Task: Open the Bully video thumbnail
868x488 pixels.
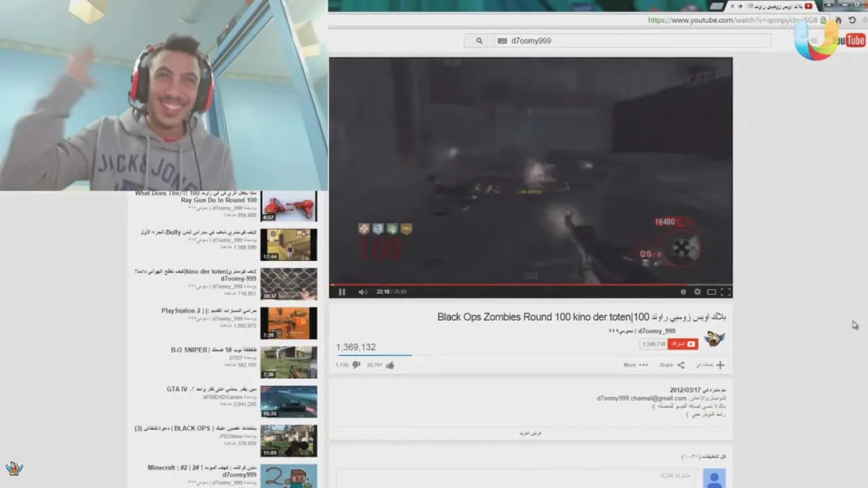Action: click(289, 245)
